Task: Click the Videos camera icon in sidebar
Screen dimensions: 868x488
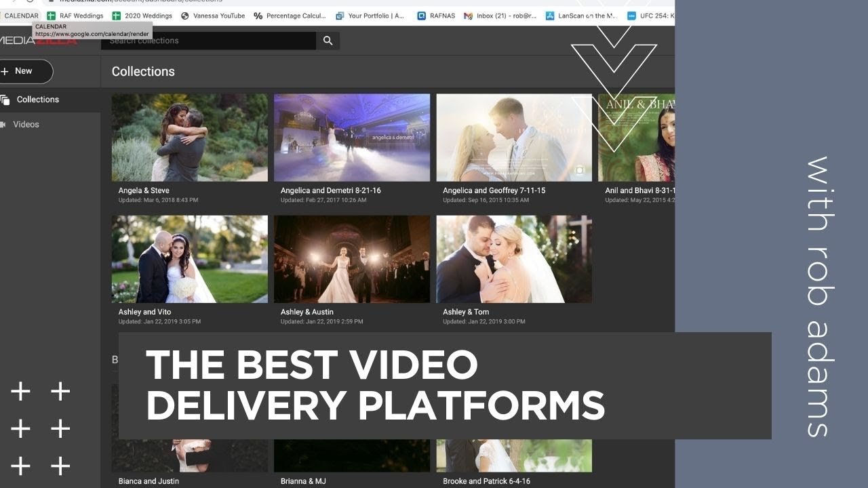Action: (3, 125)
